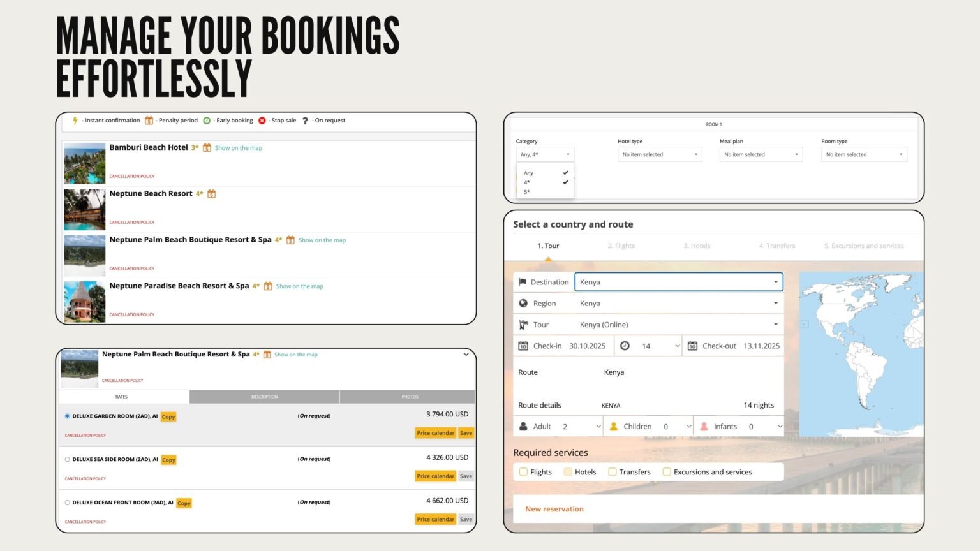Go to the 3. Hotels step
This screenshot has height=551, width=980.
tap(697, 246)
